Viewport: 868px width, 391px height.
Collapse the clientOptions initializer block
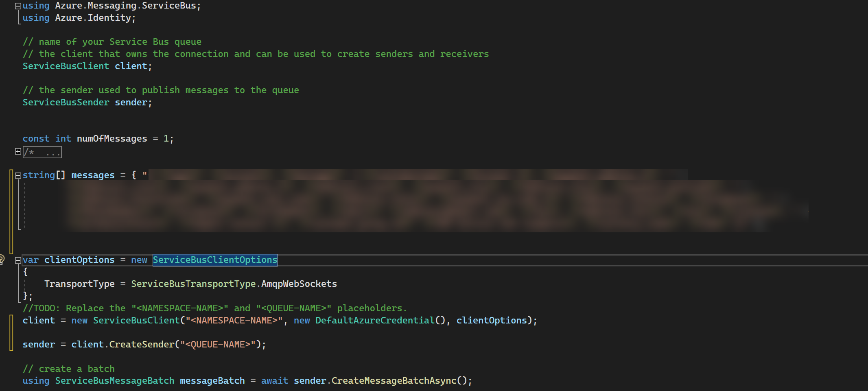(18, 260)
